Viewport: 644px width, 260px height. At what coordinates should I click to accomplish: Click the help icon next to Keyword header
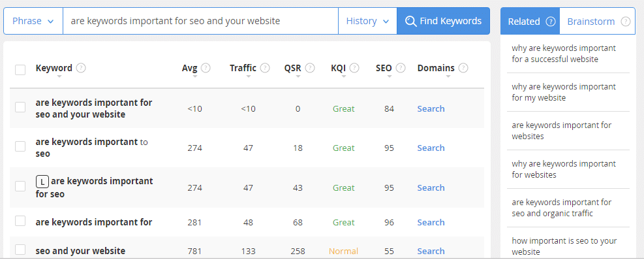pyautogui.click(x=81, y=69)
